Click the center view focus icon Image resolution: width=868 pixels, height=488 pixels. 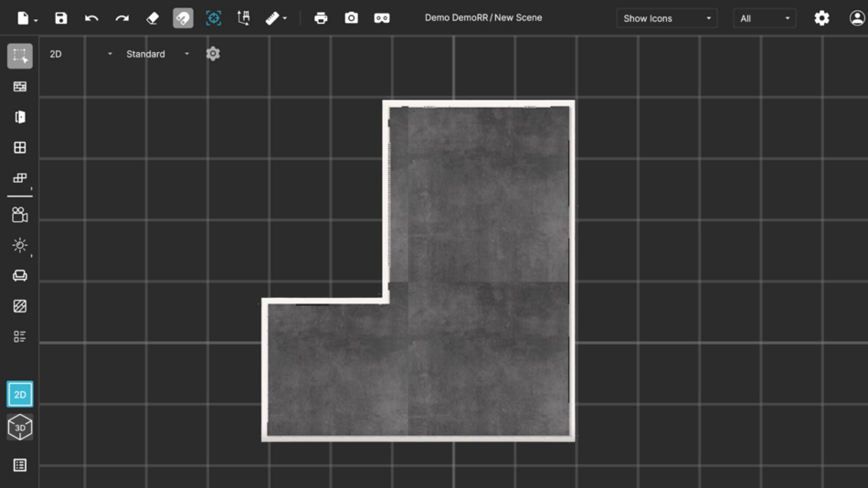[214, 18]
